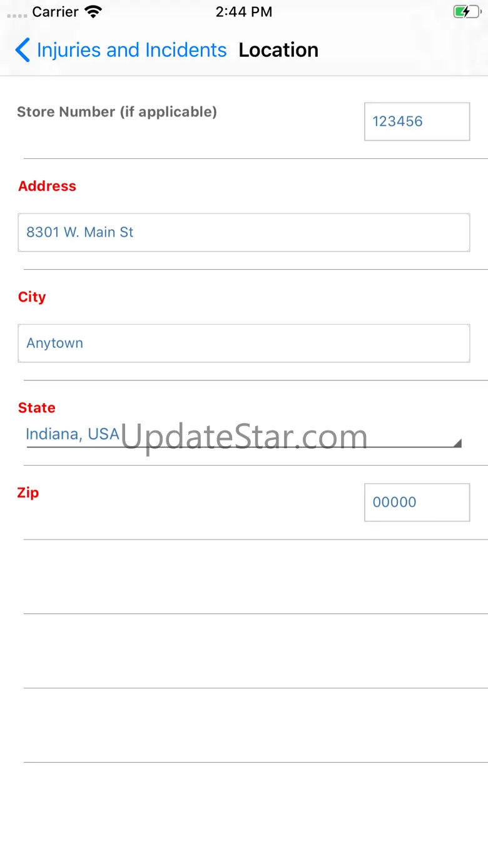Click the Store Number (if applicable) label

(117, 112)
